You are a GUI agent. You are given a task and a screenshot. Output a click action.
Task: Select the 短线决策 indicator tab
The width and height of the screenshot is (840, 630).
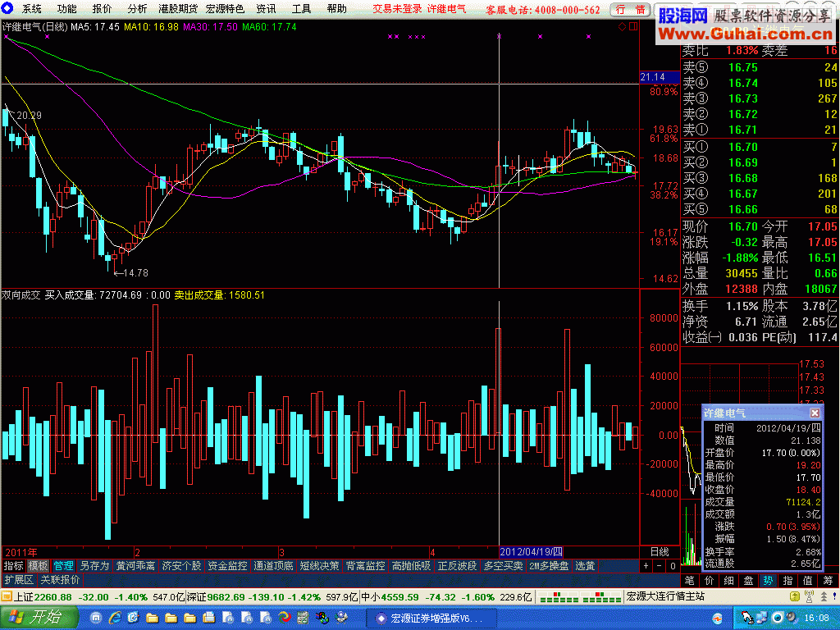320,566
